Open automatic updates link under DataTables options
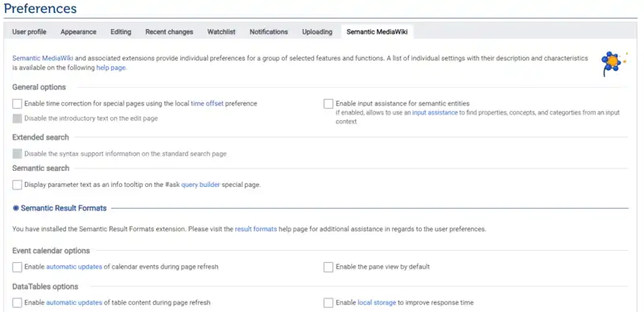The height and width of the screenshot is (312, 644). (x=74, y=302)
